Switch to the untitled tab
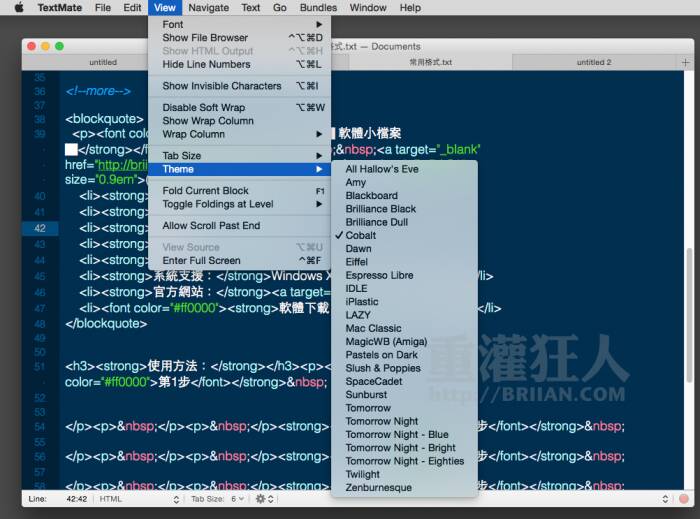 (103, 62)
